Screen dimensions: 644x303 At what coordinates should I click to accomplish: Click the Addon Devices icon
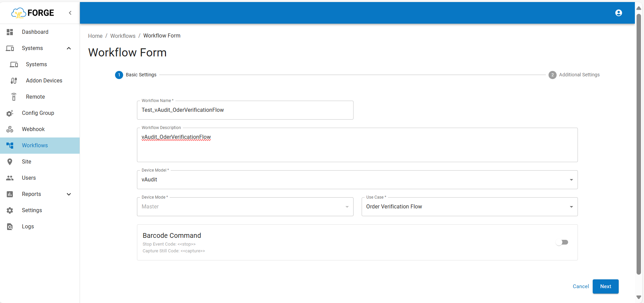point(14,81)
